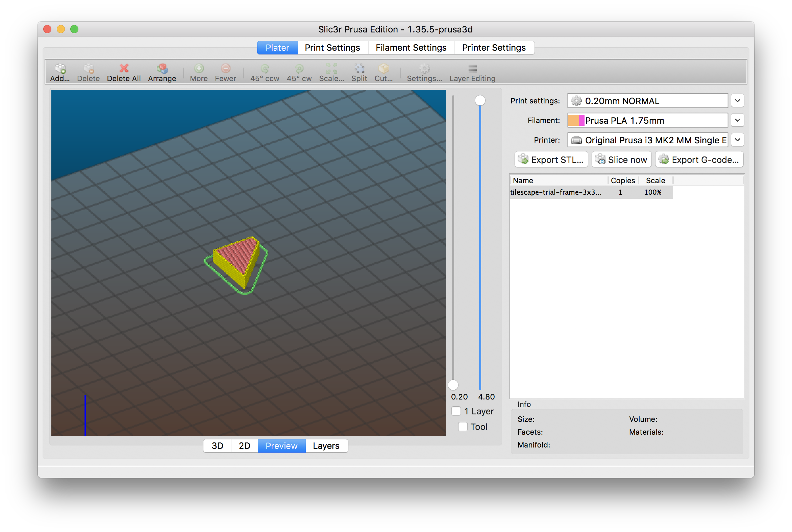This screenshot has height=532, width=792.
Task: Click Delete All red X icon
Action: tap(124, 69)
